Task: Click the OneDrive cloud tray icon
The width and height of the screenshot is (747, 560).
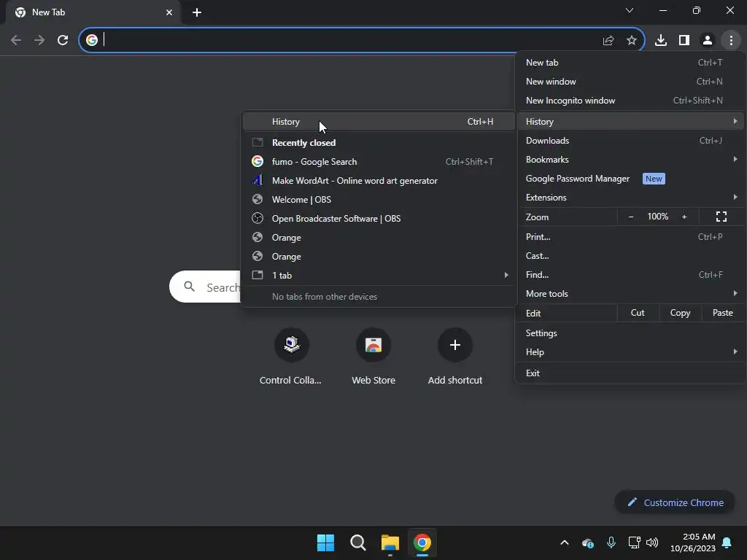Action: click(x=588, y=542)
